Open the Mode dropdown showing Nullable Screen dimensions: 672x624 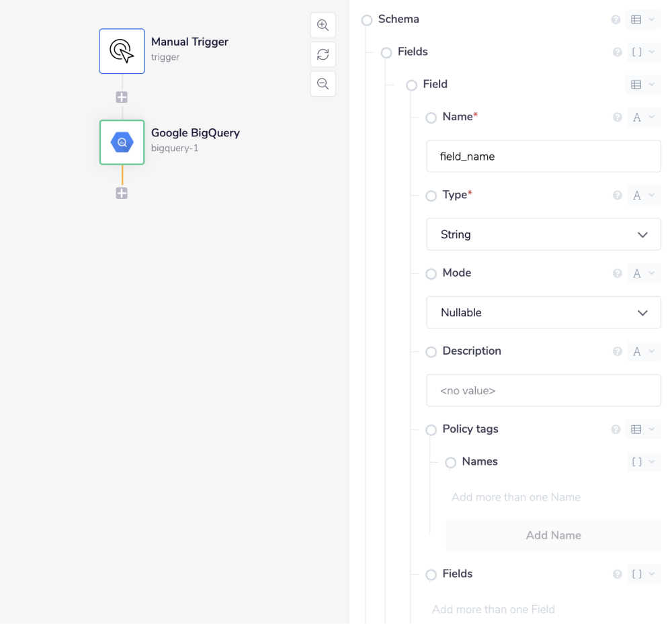point(543,312)
